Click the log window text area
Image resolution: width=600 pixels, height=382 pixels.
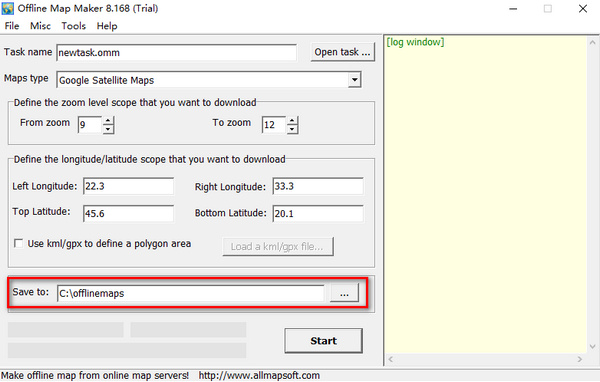pos(485,195)
